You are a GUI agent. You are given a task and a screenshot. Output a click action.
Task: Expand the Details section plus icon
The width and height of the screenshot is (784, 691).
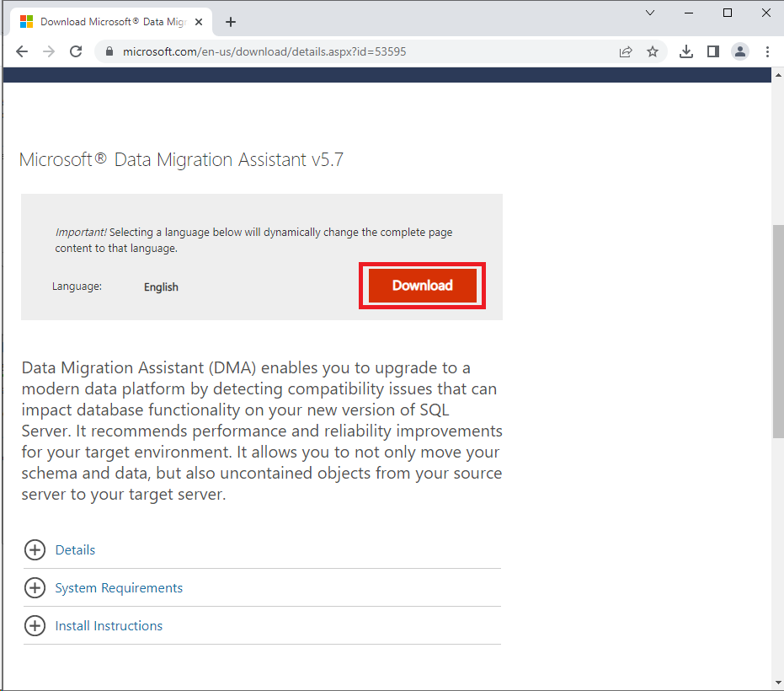tap(35, 550)
